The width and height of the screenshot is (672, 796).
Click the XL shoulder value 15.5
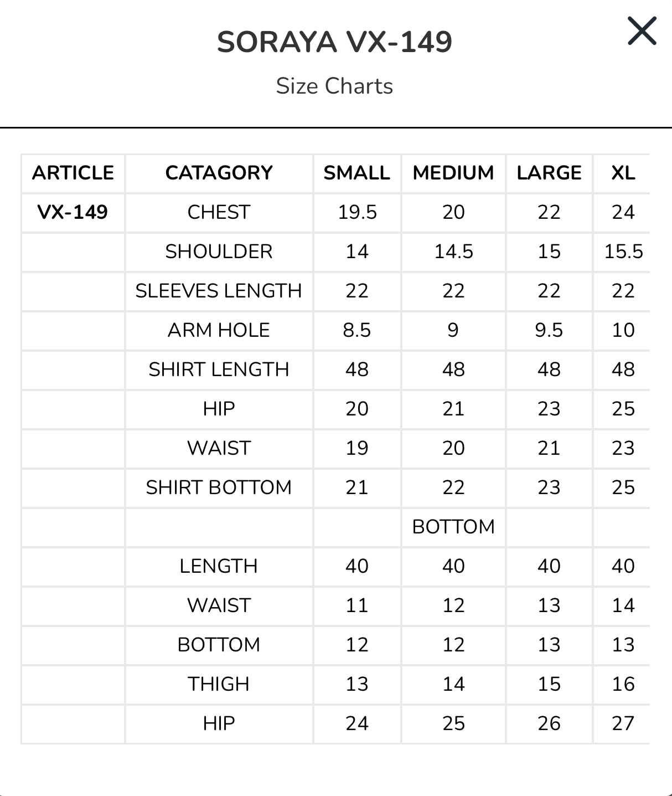pos(623,251)
